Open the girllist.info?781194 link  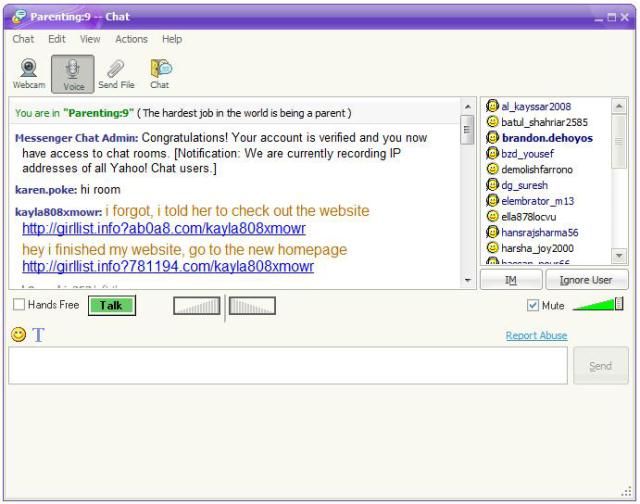(168, 266)
